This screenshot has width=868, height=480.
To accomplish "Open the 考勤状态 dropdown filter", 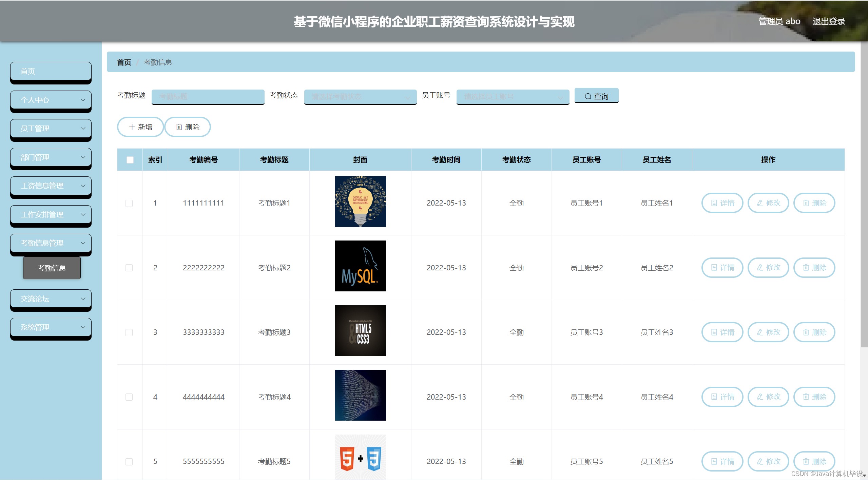I will click(x=360, y=97).
